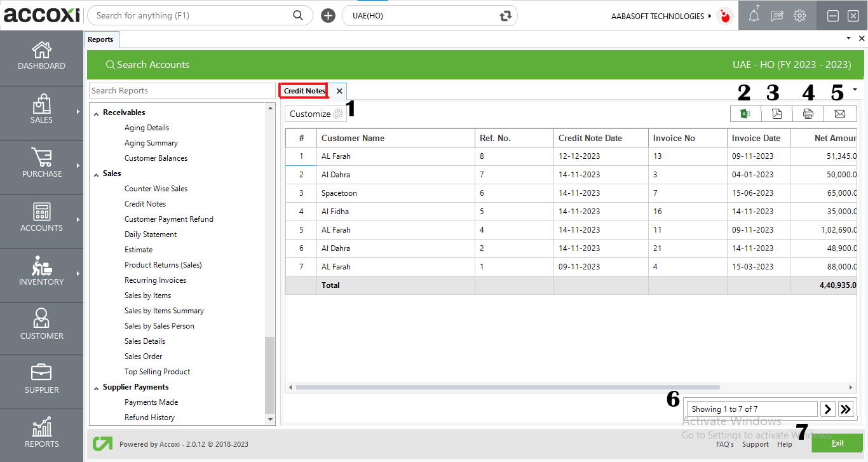Switch to the Credit Notes tab
Image resolution: width=868 pixels, height=462 pixels.
(304, 91)
